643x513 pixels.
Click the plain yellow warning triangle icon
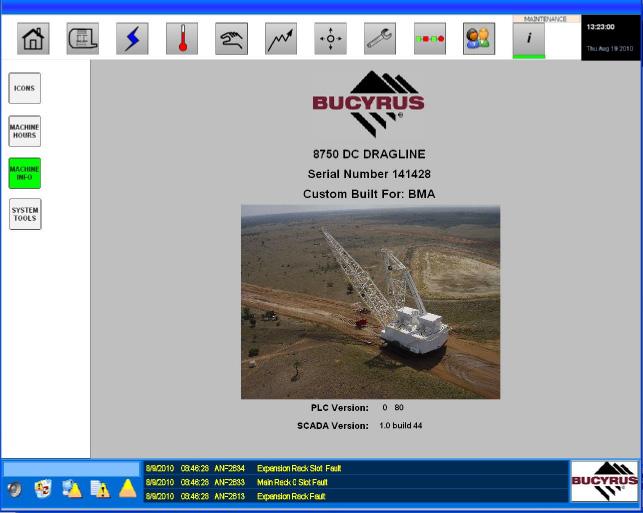pos(128,489)
